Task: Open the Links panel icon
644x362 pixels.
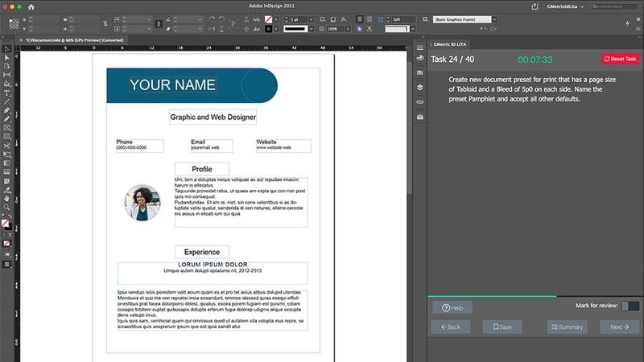Action: 419,102
